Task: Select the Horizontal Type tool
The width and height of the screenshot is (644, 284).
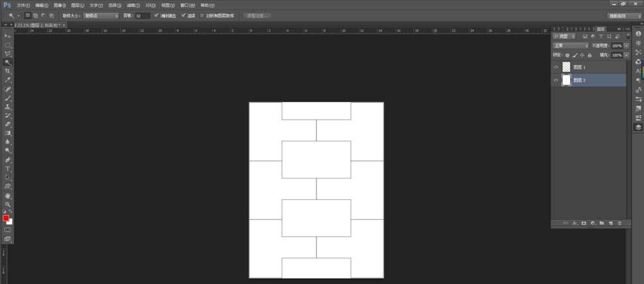Action: click(x=8, y=168)
